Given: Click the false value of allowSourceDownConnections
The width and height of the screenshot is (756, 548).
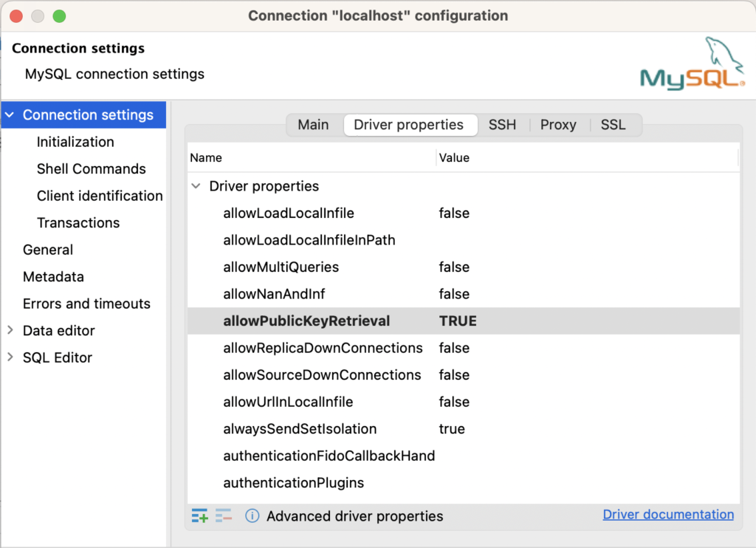Looking at the screenshot, I should click(454, 375).
